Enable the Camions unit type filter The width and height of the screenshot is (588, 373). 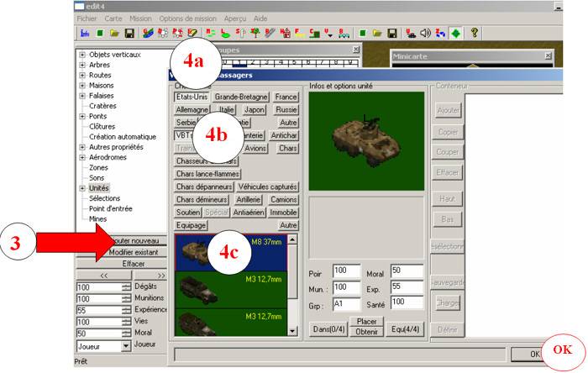pyautogui.click(x=284, y=199)
